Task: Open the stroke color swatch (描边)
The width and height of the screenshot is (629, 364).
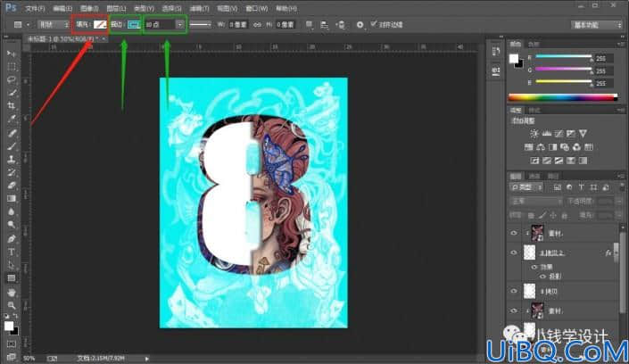Action: [x=134, y=25]
